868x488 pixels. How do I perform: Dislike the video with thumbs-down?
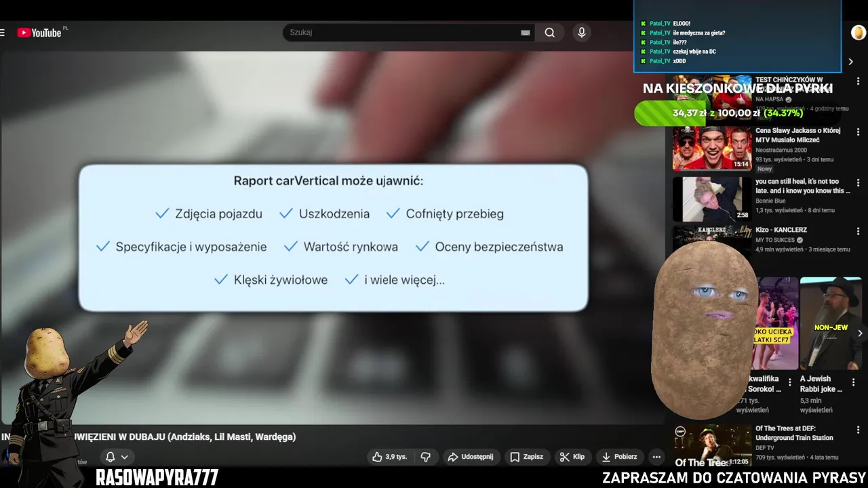pos(426,457)
